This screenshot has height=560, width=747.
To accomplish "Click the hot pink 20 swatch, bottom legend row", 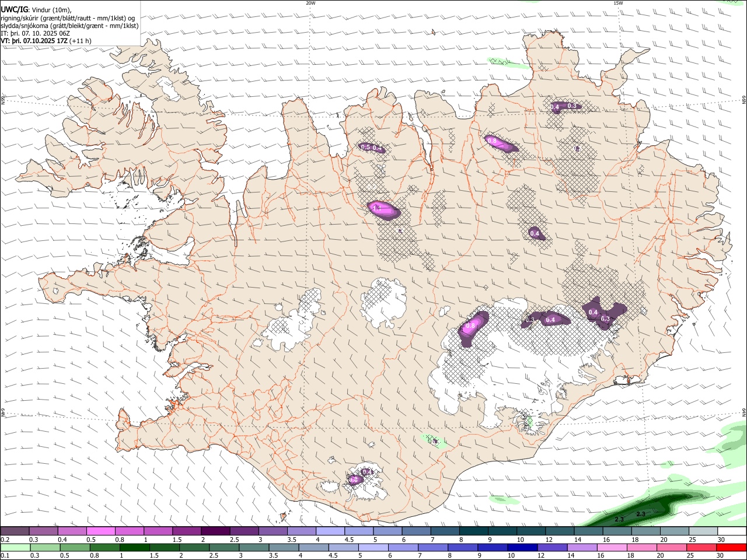I will (672, 548).
